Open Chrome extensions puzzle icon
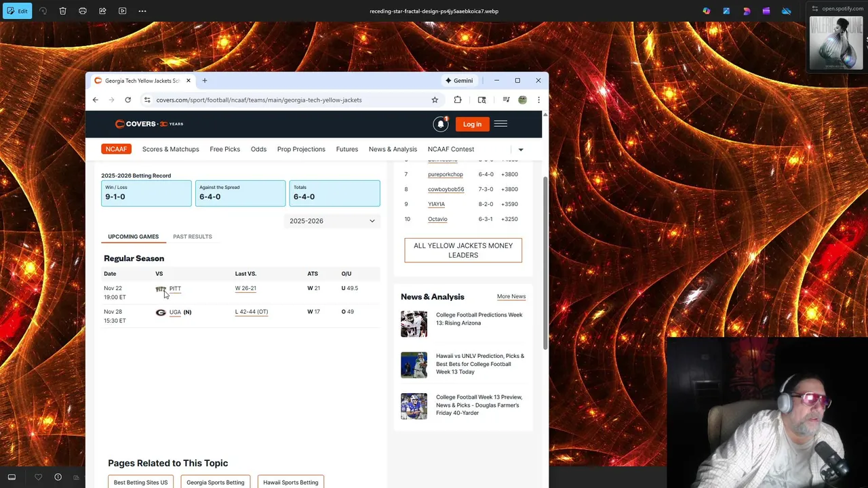 tap(458, 100)
